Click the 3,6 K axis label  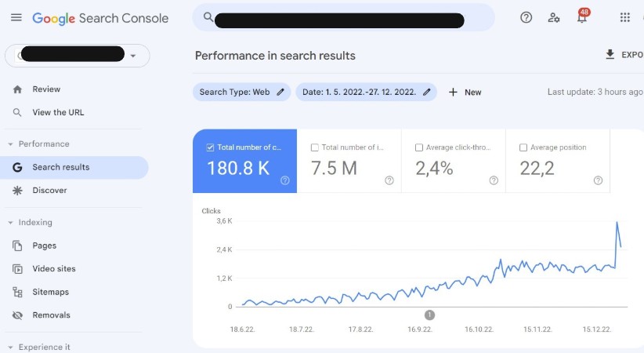coord(224,221)
